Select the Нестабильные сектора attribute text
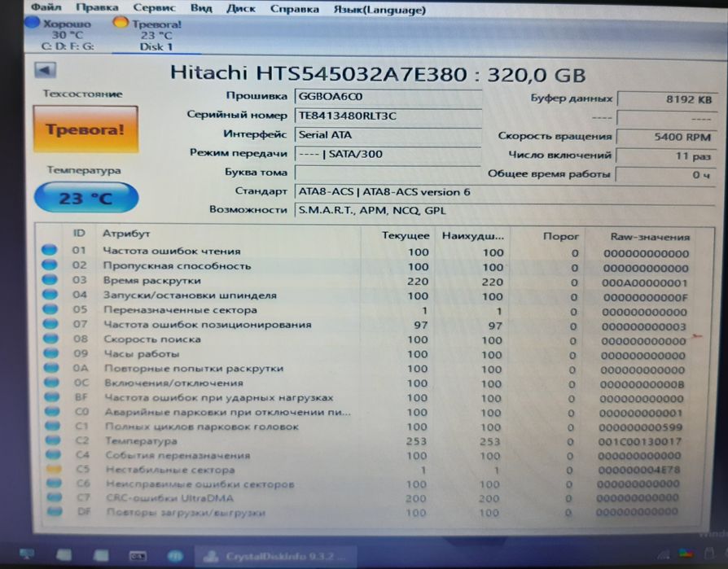728x569 pixels. [x=170, y=470]
